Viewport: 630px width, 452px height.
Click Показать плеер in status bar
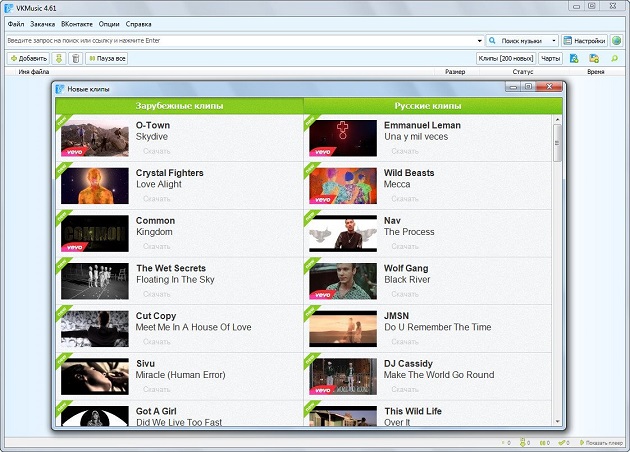(x=601, y=443)
